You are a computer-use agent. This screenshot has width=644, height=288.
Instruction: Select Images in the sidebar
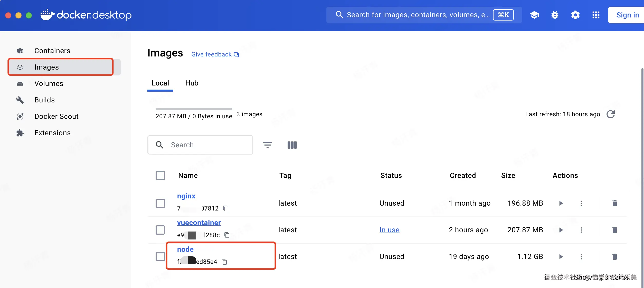64,67
